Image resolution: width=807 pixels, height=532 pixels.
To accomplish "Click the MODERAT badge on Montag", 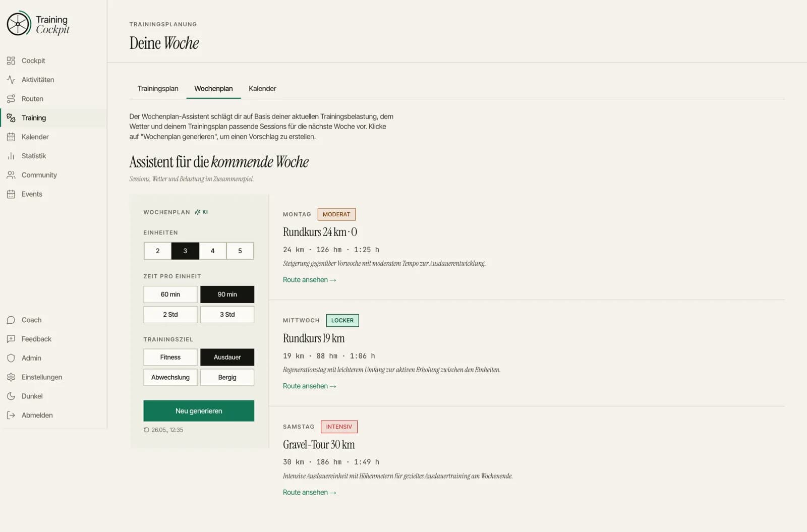I will point(336,214).
